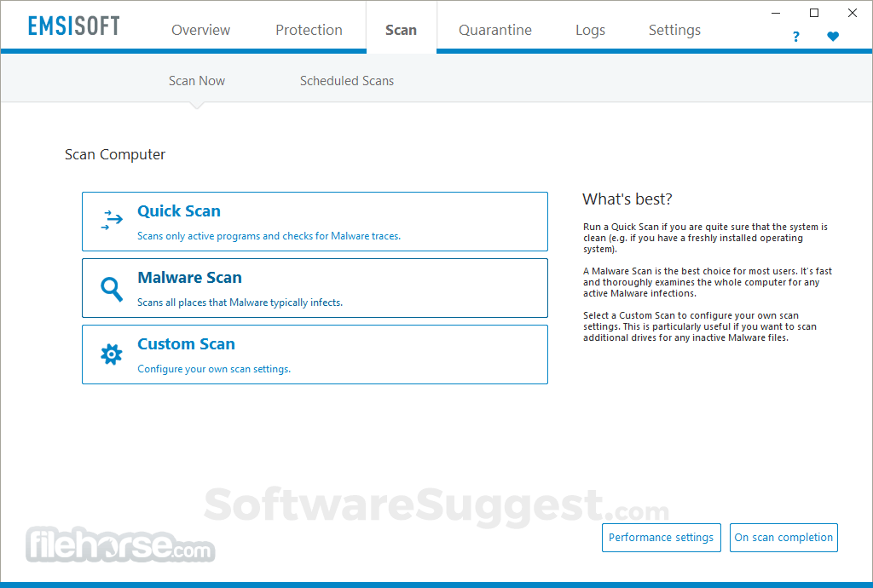Switch to Scheduled Scans
The height and width of the screenshot is (588, 873).
pyautogui.click(x=347, y=80)
